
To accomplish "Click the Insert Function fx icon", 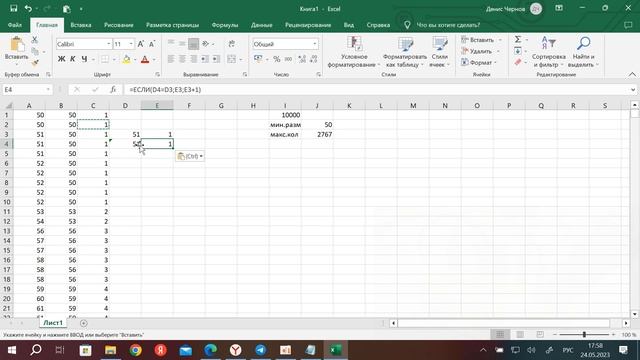I will (x=113, y=89).
